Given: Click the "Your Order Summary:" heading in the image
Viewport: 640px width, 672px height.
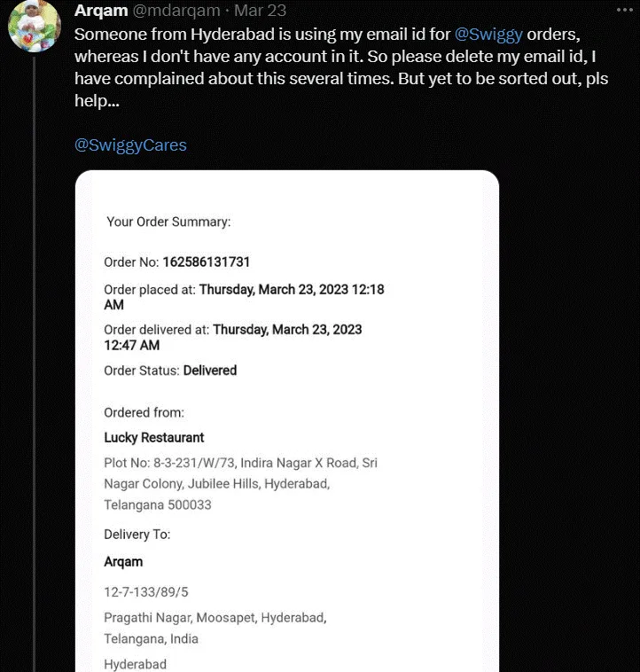Looking at the screenshot, I should 168,222.
